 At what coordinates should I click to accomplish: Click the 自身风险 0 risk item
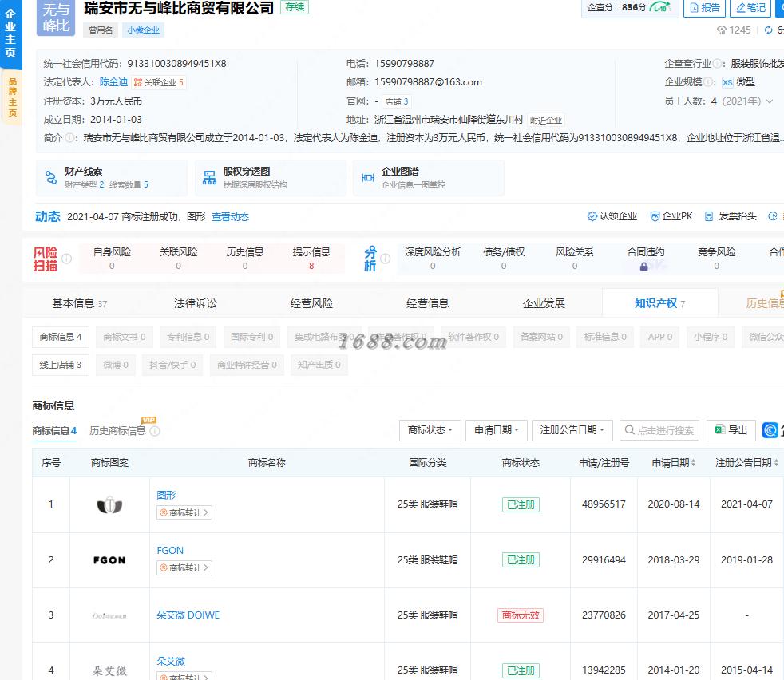[112, 259]
